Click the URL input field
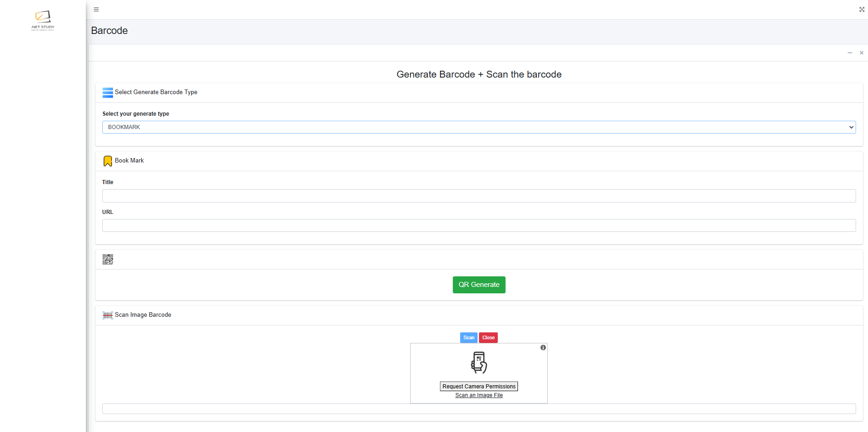Viewport: 868px width, 432px height. click(479, 225)
